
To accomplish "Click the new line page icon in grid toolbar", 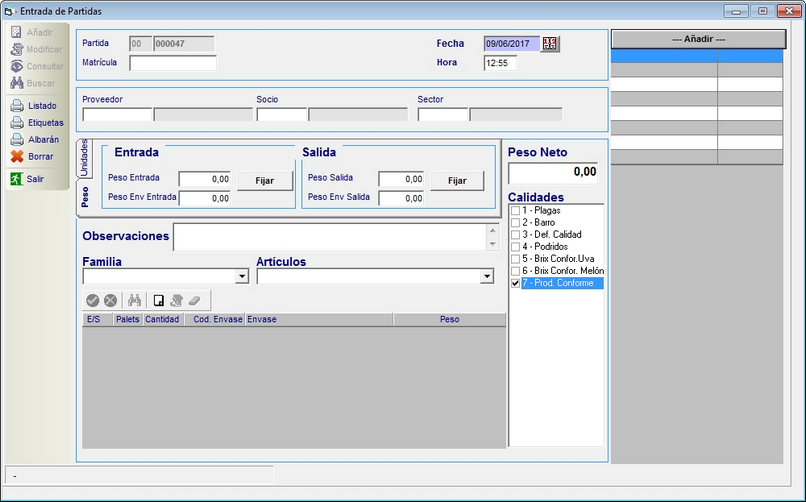I will (x=159, y=300).
